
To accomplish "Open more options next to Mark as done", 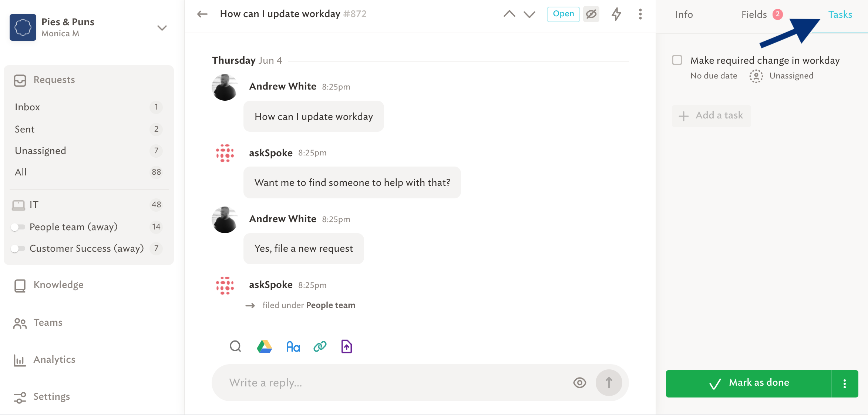I will (845, 383).
